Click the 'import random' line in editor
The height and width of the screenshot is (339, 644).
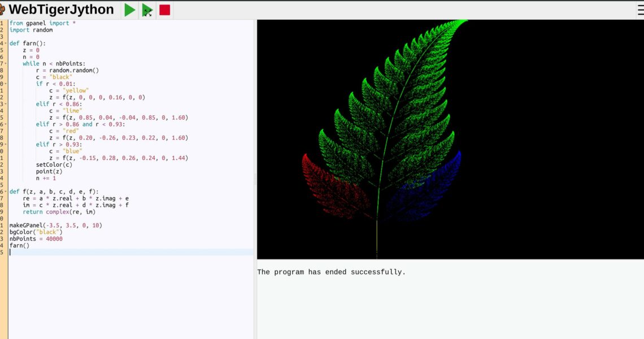click(31, 30)
